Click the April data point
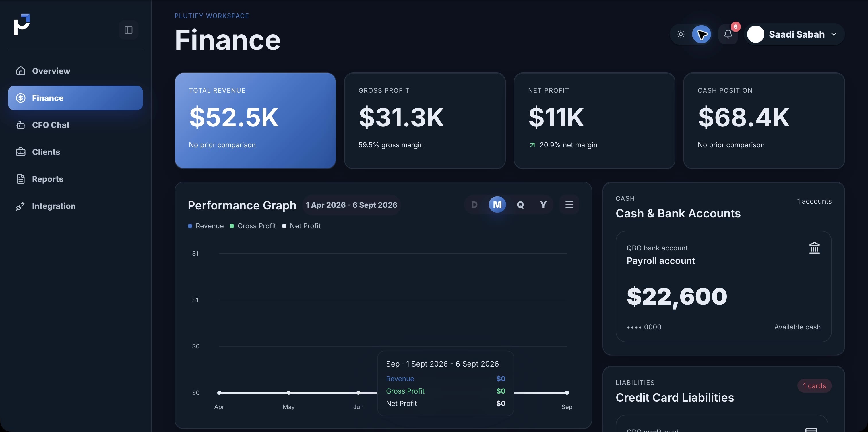Image resolution: width=868 pixels, height=432 pixels. tap(219, 393)
